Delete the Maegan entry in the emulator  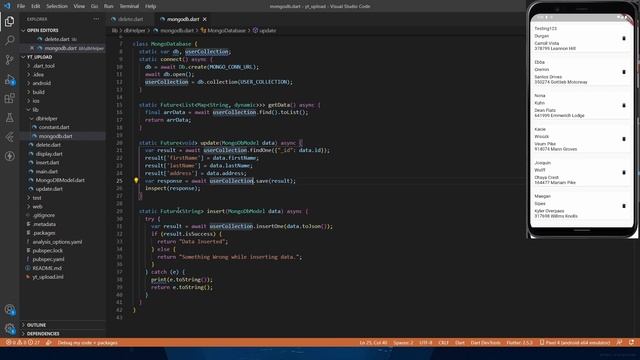tap(624, 206)
